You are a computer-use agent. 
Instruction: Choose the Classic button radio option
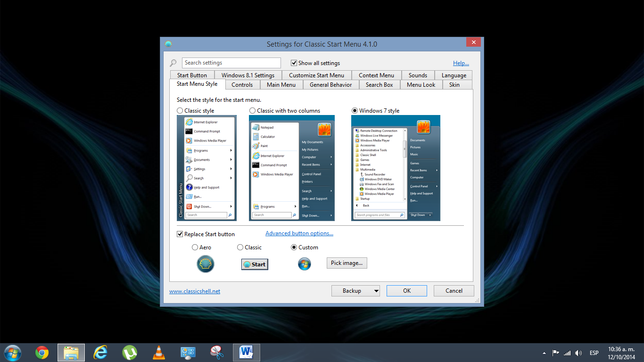(x=240, y=247)
